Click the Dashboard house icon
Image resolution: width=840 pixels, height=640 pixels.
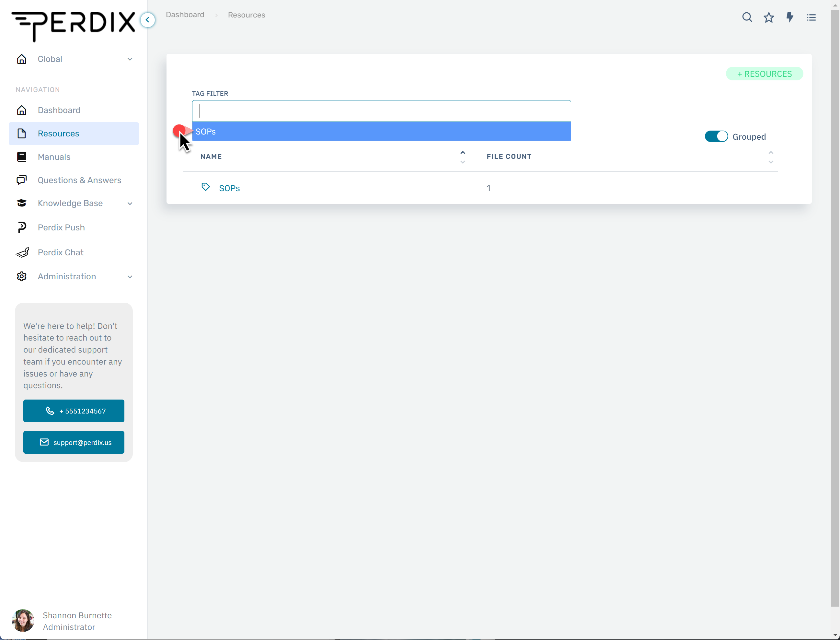tap(22, 110)
